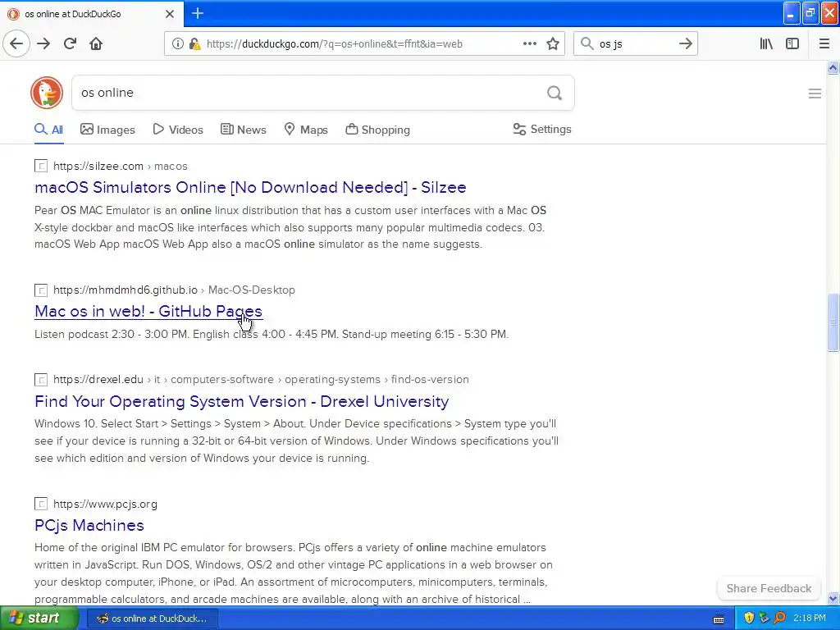
Task: Open a new tab with plus button
Action: (x=198, y=13)
